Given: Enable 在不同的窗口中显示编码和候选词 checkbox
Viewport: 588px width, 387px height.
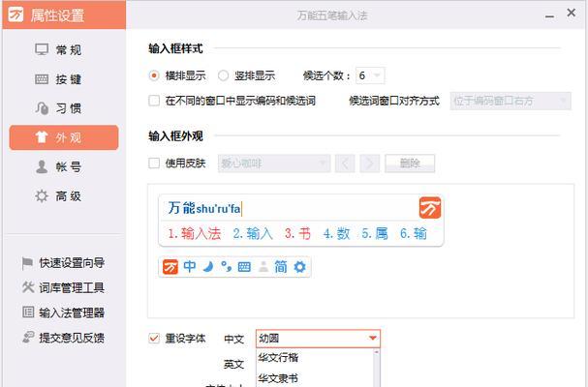Looking at the screenshot, I should tap(154, 101).
